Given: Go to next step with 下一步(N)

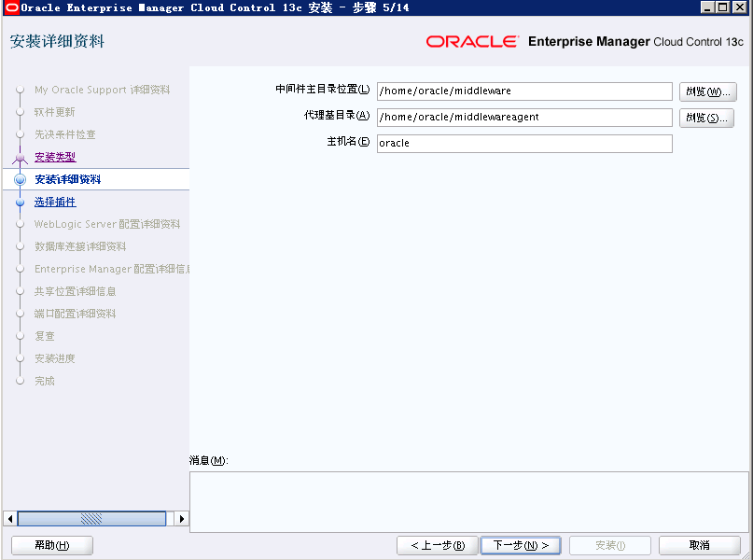Looking at the screenshot, I should point(521,545).
